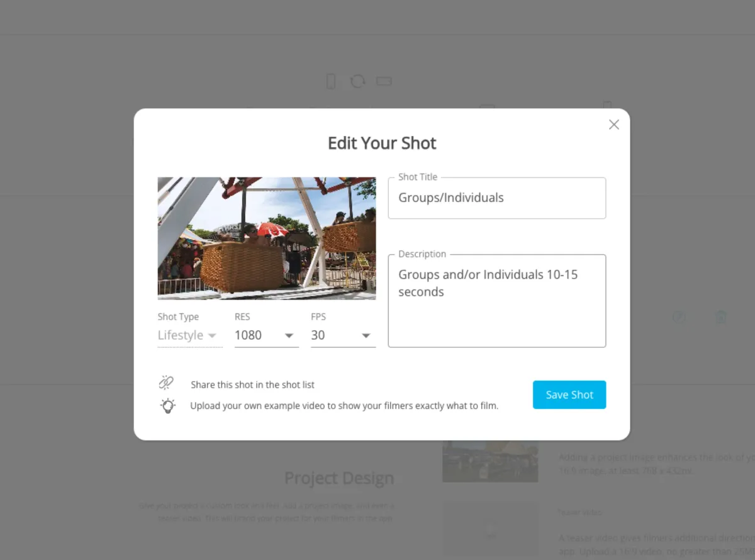755x560 pixels.
Task: Click the dimmed pencil edit icon
Action: click(x=678, y=316)
